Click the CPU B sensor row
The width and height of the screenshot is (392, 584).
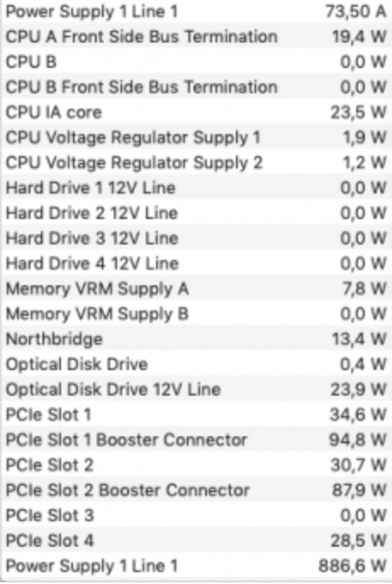tap(196, 62)
